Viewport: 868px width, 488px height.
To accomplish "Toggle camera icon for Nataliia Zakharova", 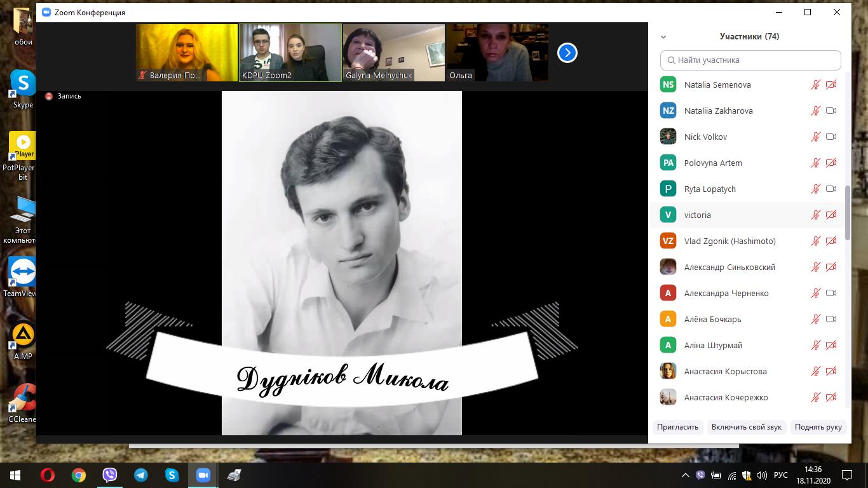I will coord(831,111).
